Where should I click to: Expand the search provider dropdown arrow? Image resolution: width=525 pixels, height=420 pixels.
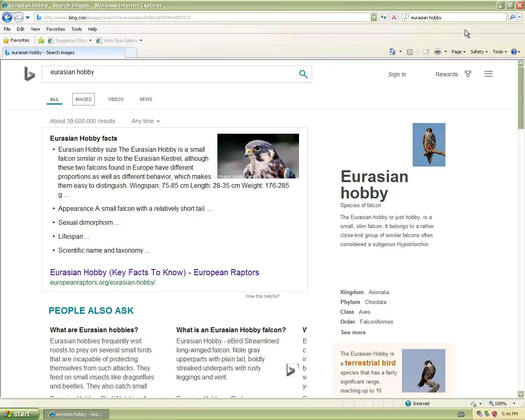tap(520, 17)
